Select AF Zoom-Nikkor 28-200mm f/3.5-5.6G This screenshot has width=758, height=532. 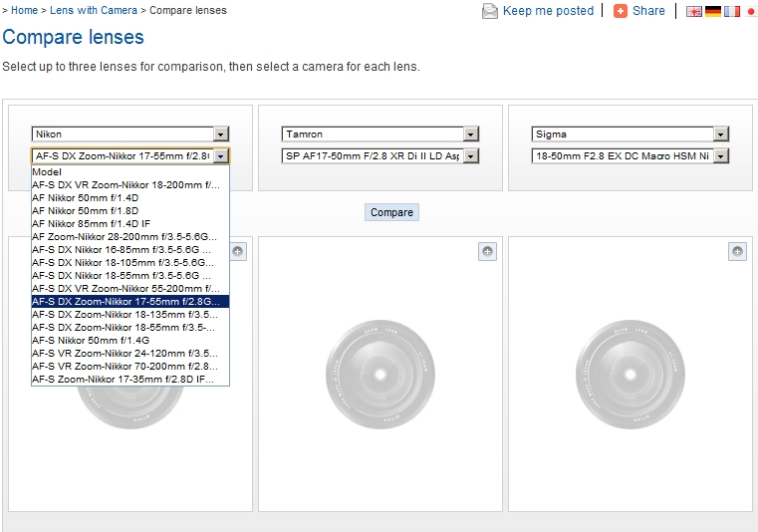coord(130,237)
